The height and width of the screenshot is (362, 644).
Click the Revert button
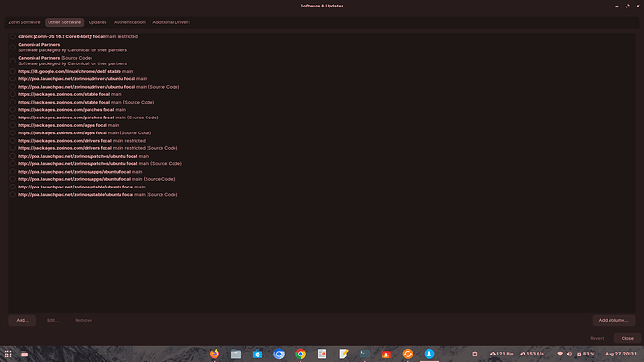(x=596, y=338)
